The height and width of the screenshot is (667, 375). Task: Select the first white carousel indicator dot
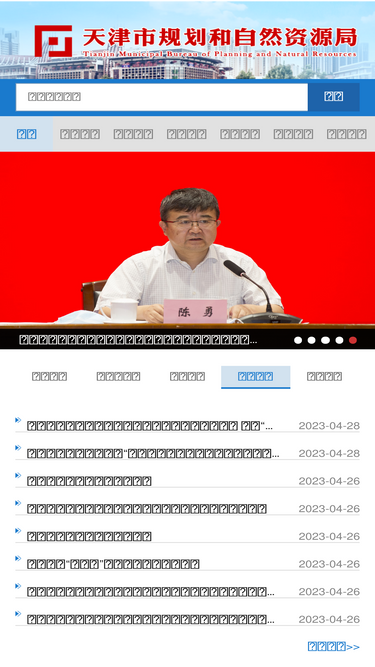(298, 340)
